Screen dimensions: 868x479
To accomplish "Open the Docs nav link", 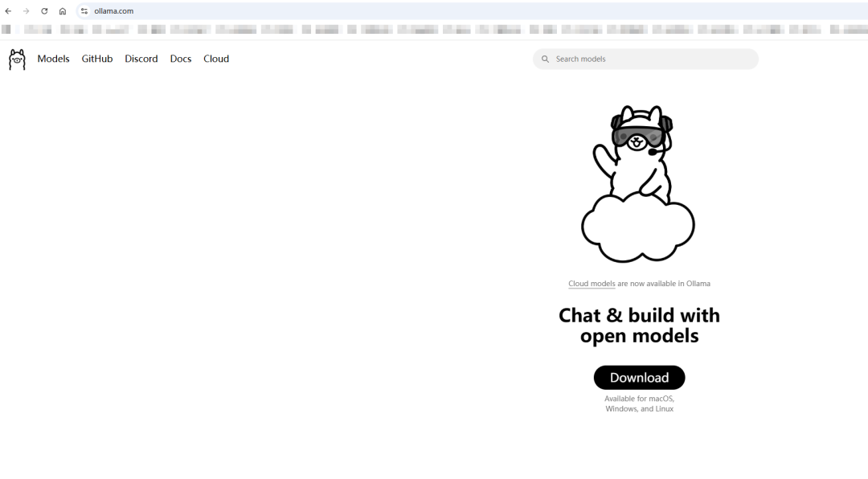I will point(180,59).
